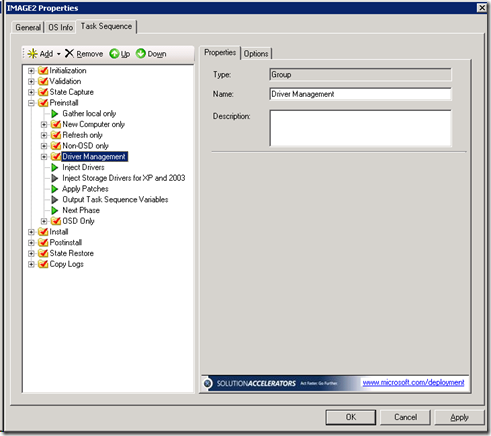Click the Postinstall group folder icon

pyautogui.click(x=43, y=242)
